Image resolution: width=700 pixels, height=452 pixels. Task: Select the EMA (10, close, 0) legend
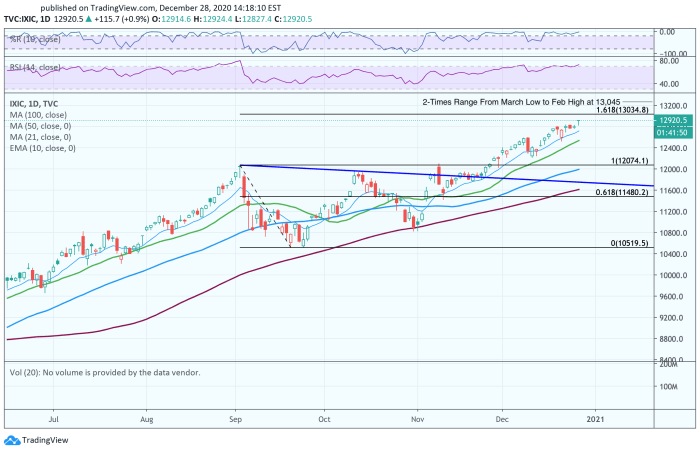click(43, 148)
